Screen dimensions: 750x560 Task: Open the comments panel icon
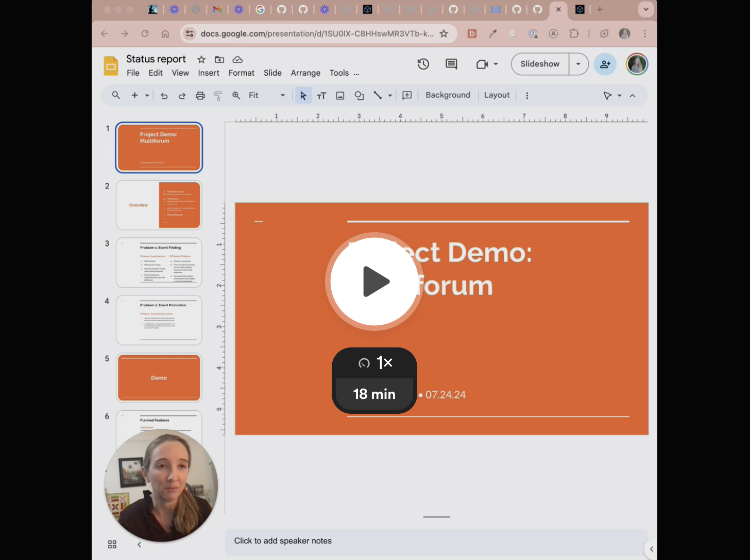pyautogui.click(x=451, y=64)
